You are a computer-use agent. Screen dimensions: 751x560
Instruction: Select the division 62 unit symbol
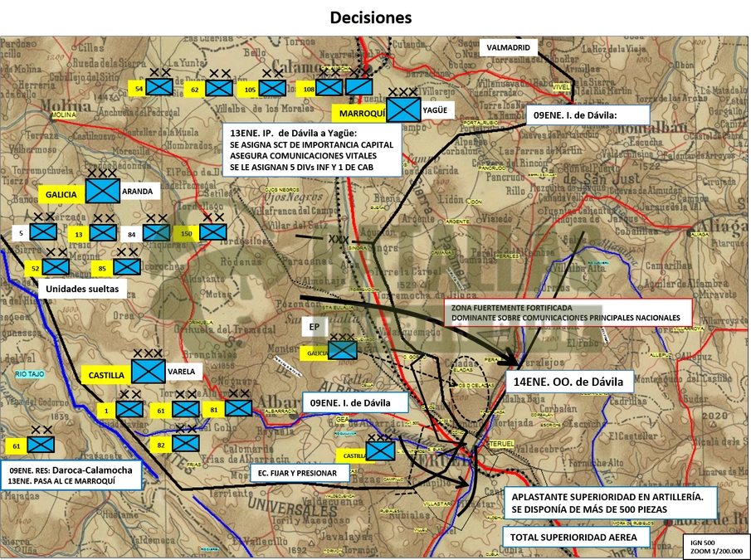[219, 88]
